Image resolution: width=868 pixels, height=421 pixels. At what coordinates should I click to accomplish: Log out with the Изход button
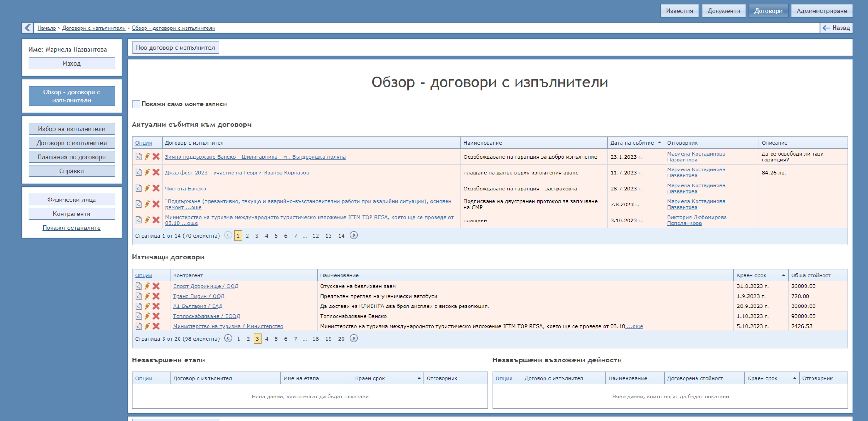[x=71, y=63]
